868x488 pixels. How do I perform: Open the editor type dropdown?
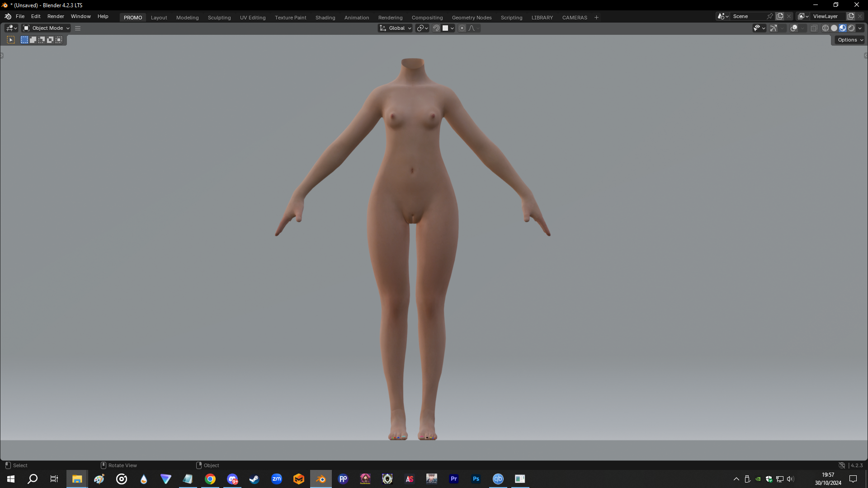(x=12, y=28)
